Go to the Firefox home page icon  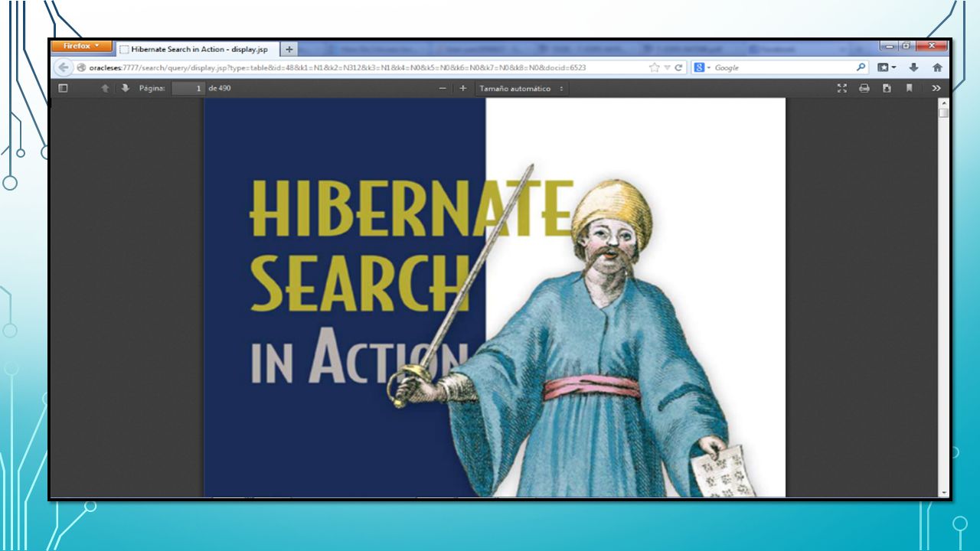tap(937, 67)
